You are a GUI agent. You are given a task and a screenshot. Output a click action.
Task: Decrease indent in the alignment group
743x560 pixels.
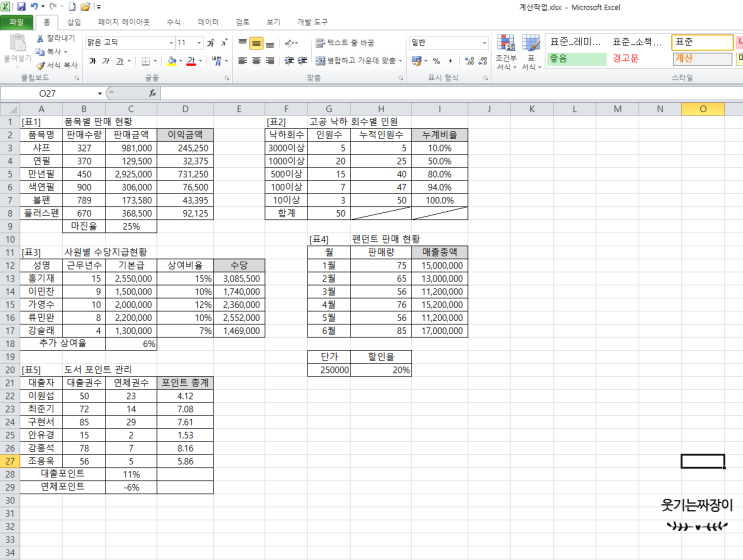(289, 61)
